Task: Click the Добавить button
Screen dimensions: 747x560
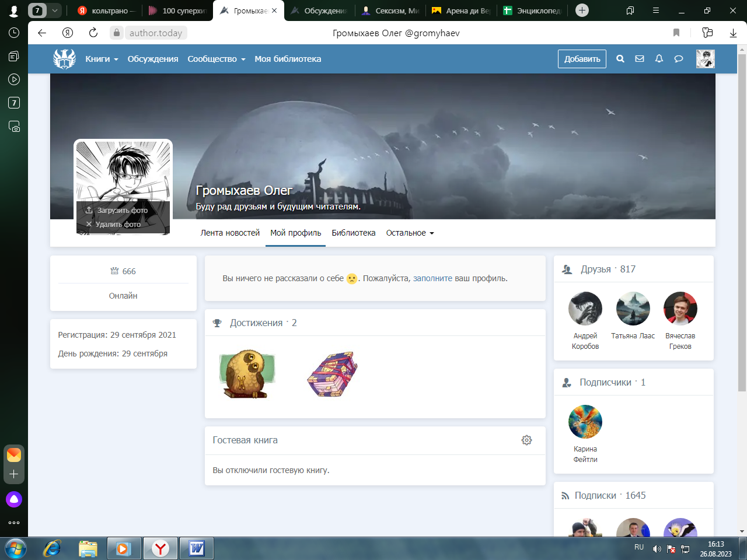Action: point(582,59)
